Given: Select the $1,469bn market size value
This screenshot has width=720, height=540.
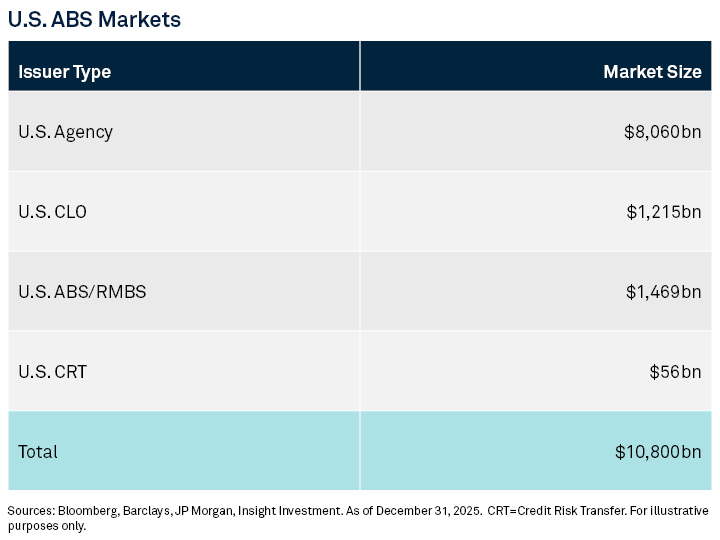Looking at the screenshot, I should point(663,292).
